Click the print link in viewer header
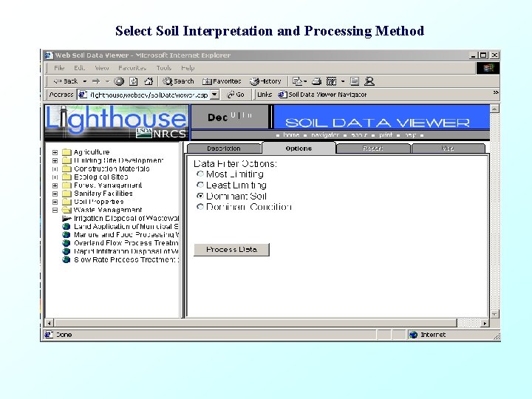 [x=386, y=135]
